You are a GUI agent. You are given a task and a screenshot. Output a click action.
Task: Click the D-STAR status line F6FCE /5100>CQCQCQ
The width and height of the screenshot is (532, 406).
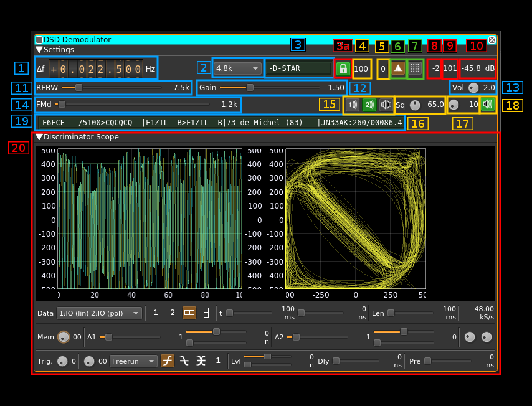pos(222,123)
